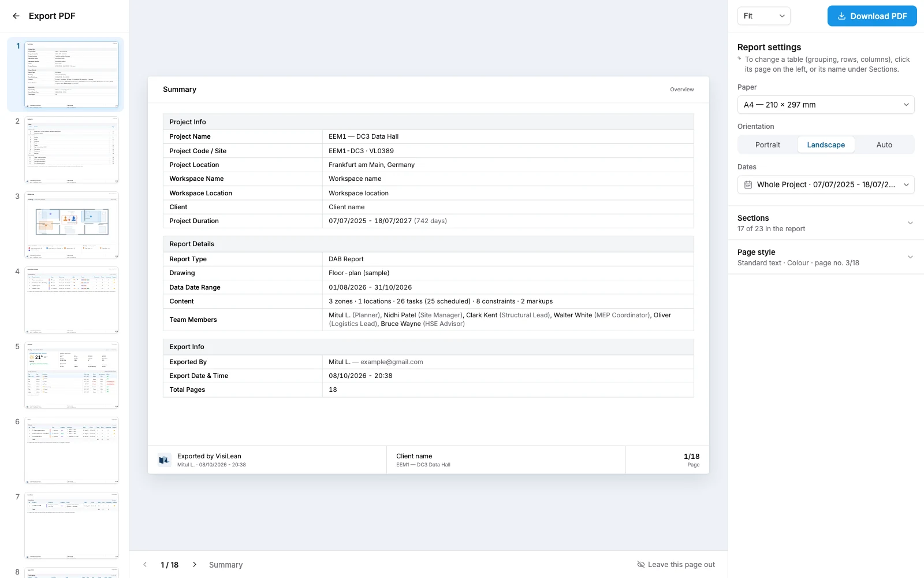The image size is (924, 578).
Task: Click the Overview label on the page
Action: (682, 90)
